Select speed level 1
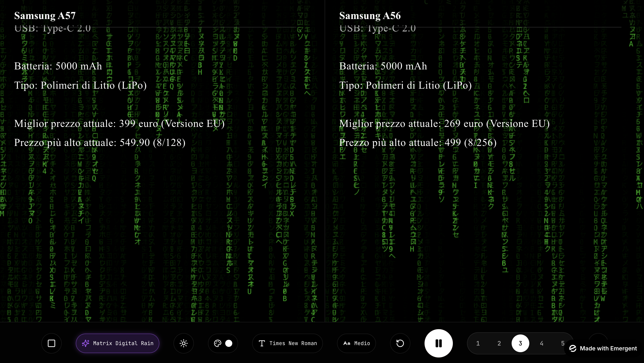Viewport: 644px width, 363px height. click(x=478, y=343)
